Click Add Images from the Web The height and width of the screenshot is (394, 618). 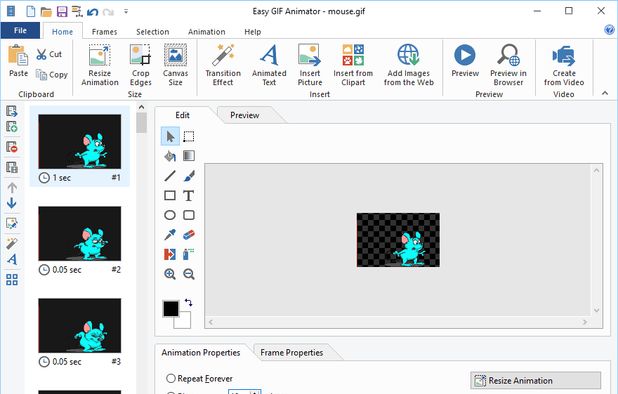tap(409, 65)
